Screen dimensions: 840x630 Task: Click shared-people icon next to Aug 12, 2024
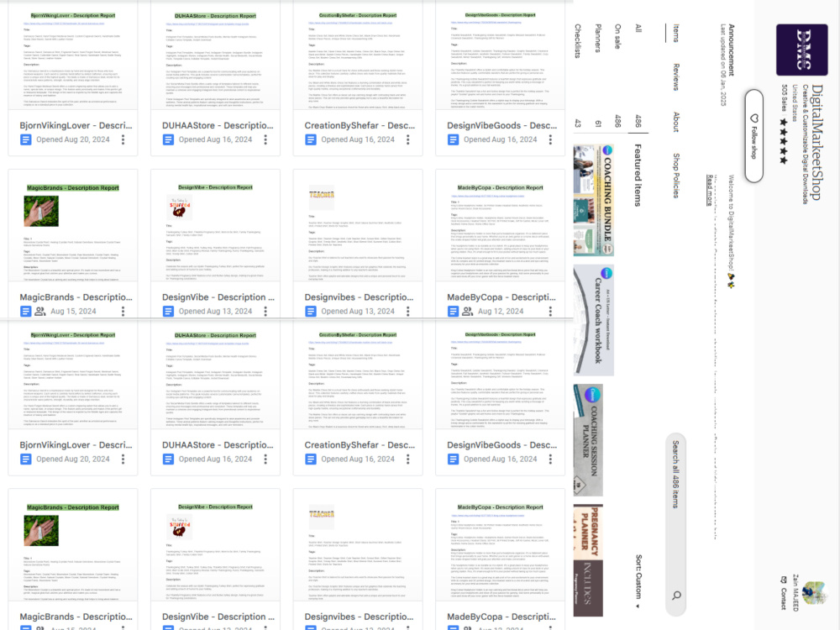(468, 312)
